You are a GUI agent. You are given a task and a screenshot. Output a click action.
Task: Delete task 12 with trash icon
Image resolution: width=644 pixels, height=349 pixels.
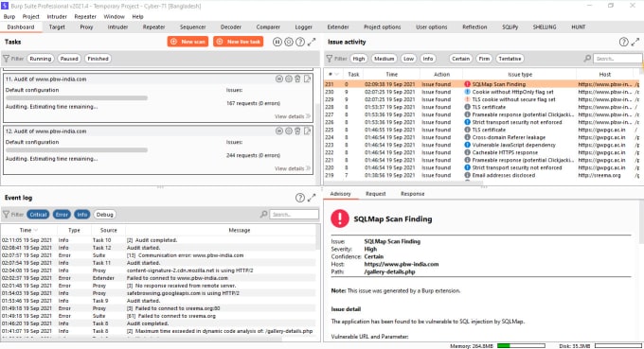pos(297,131)
